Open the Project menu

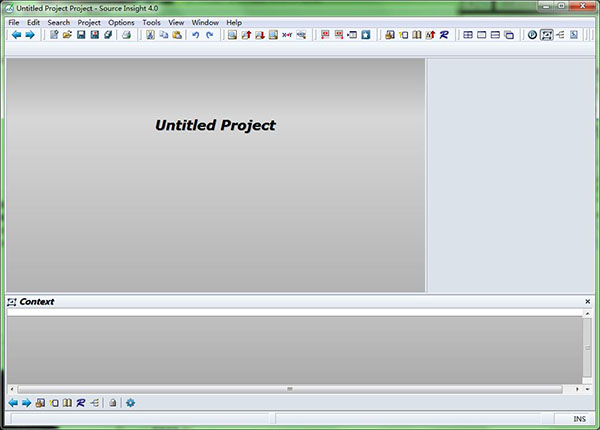click(89, 23)
